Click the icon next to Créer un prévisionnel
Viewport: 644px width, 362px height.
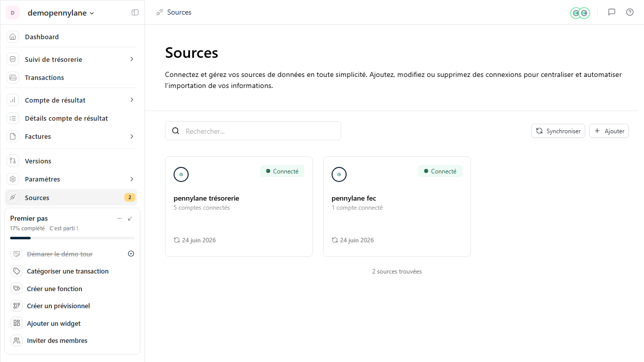tap(17, 306)
